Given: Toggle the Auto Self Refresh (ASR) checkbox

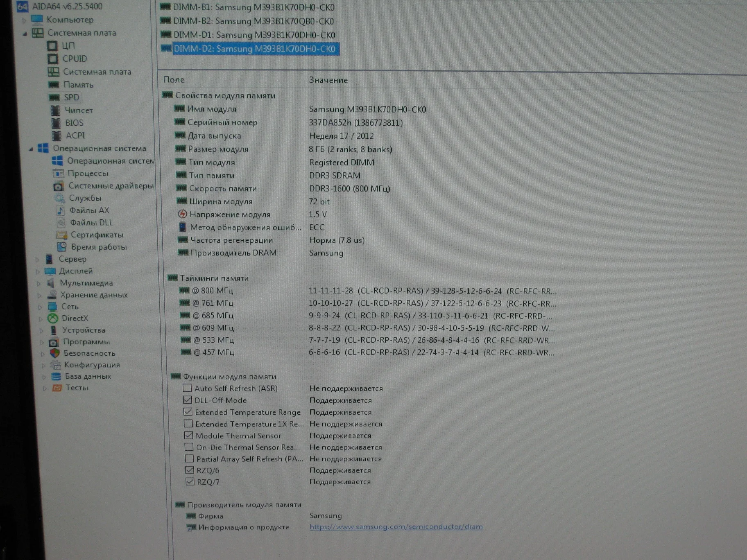Looking at the screenshot, I should [187, 388].
